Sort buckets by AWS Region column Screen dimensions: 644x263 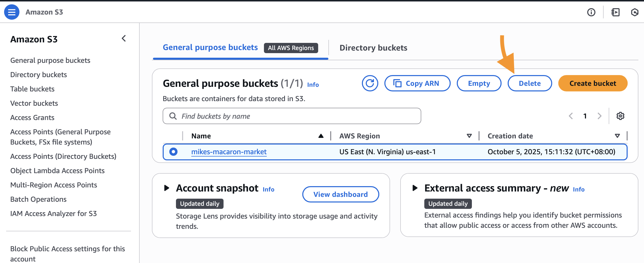tap(469, 136)
